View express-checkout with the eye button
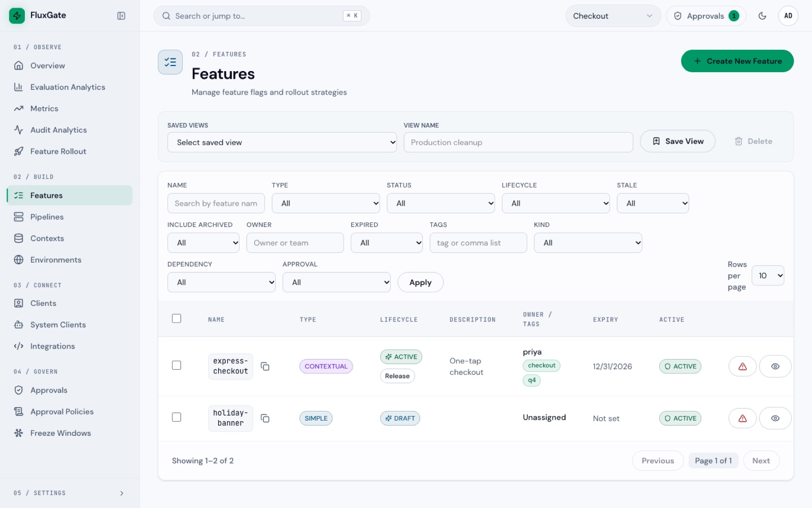Screen dimensions: 812x508 pos(775,366)
